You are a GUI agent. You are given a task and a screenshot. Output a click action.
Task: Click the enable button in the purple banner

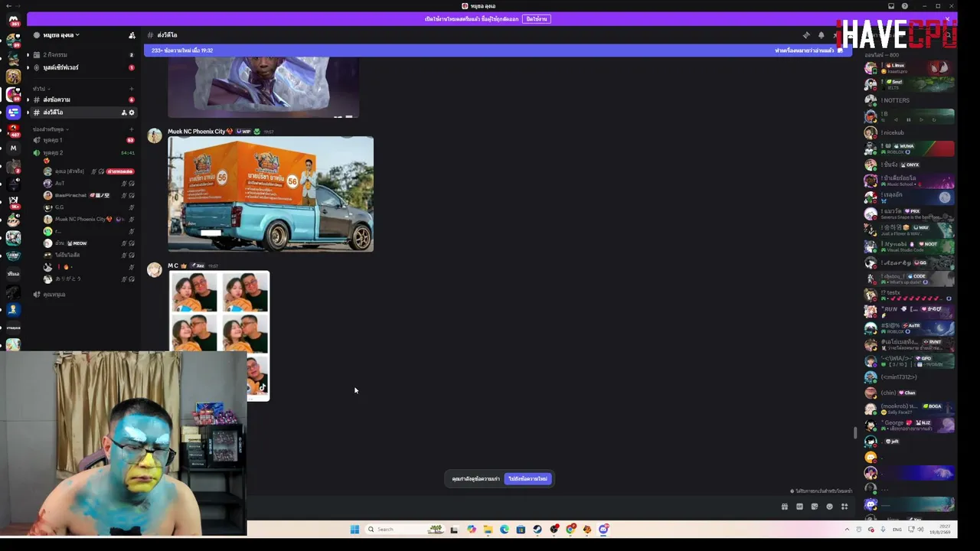point(537,19)
